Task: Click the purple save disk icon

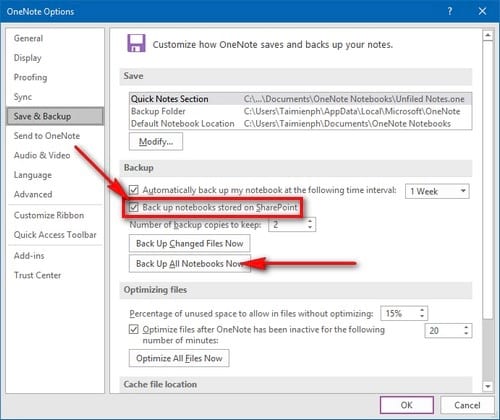Action: (136, 43)
